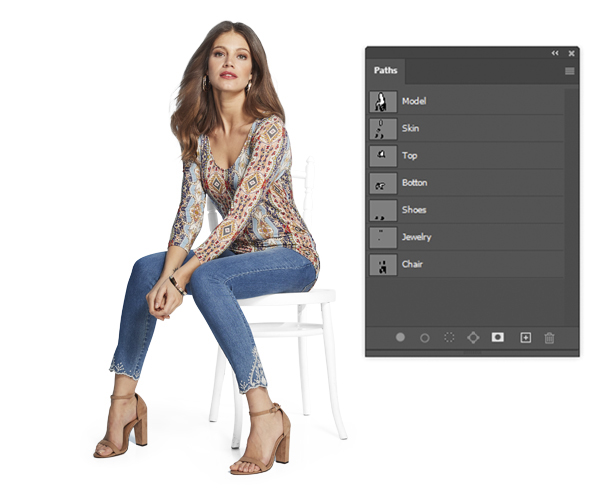Click the 'Model' path name

coord(414,101)
